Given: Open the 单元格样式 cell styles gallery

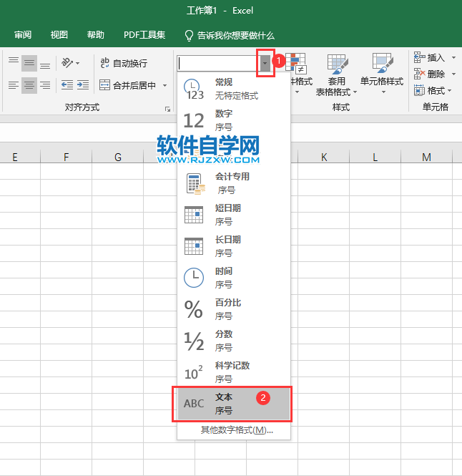Looking at the screenshot, I should 382,74.
